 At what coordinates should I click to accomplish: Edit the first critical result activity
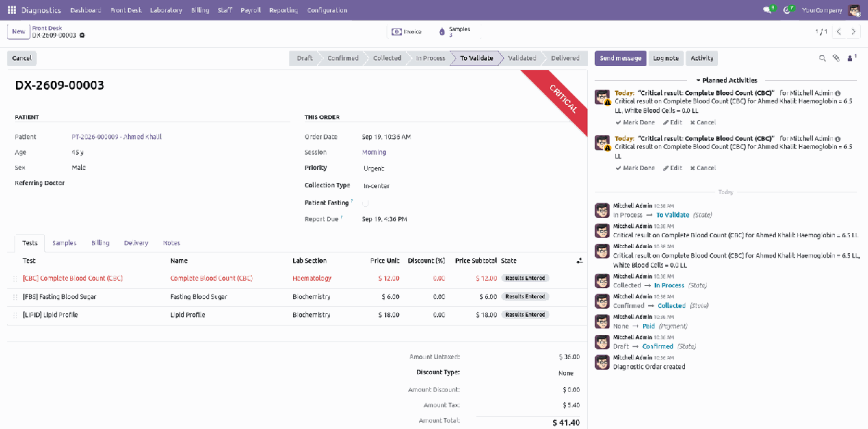point(673,122)
